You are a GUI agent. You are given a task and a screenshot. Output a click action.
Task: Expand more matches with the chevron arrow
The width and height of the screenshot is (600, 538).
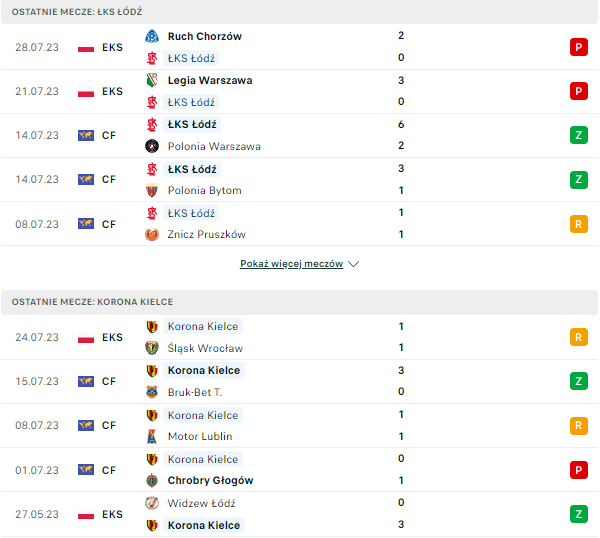point(354,265)
